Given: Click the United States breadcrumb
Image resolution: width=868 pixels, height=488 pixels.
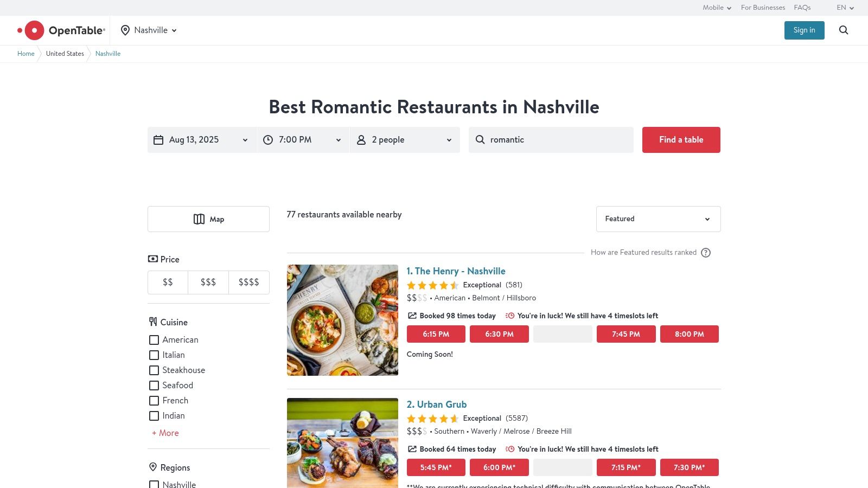Looking at the screenshot, I should [65, 54].
